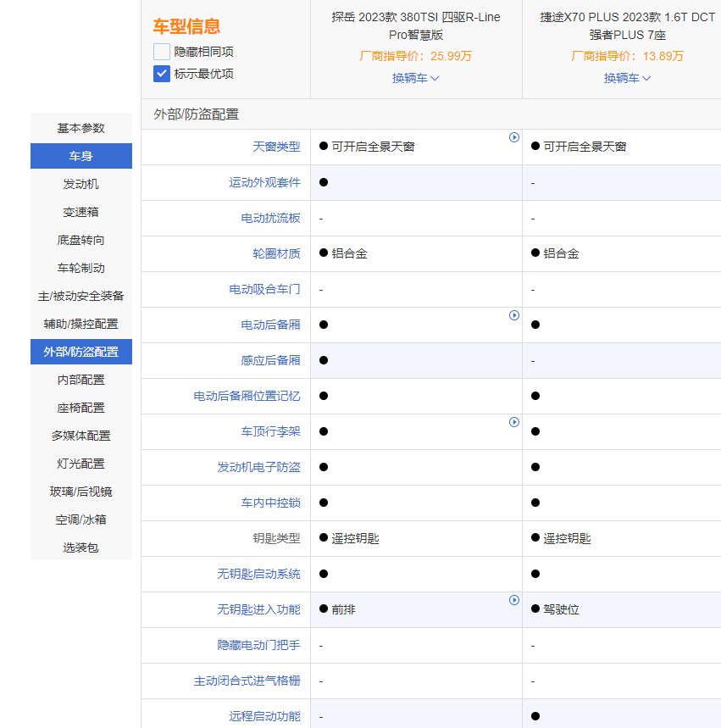Click 厂商指导价 25.99万 price text

[x=415, y=56]
